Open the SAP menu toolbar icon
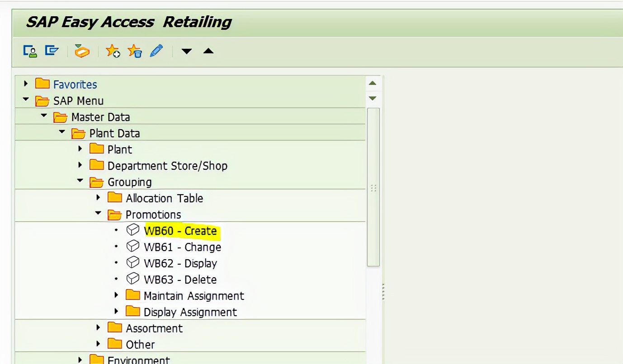Image resolution: width=623 pixels, height=364 pixels. point(52,51)
